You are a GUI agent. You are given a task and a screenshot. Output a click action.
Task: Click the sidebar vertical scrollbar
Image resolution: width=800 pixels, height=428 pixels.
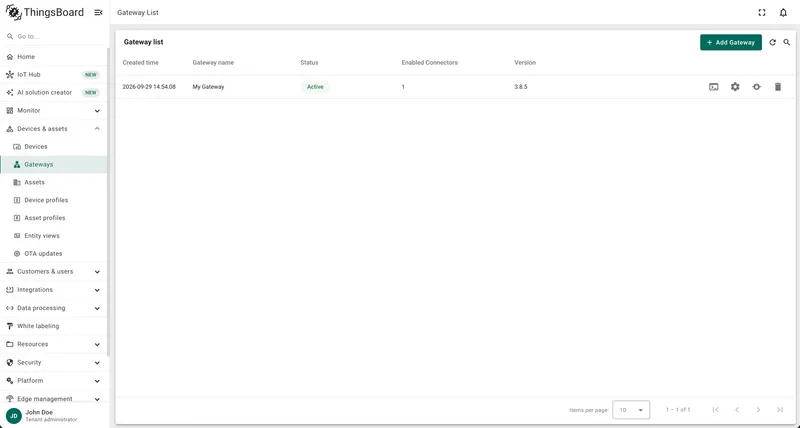point(108,202)
